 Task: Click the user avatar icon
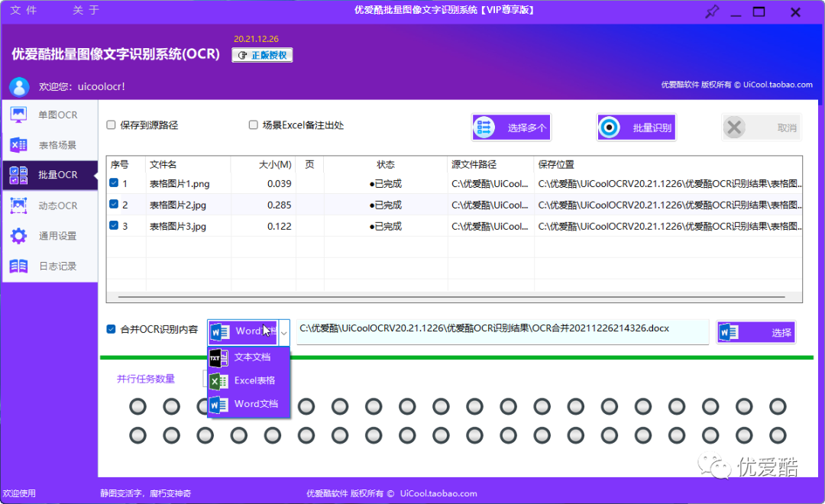(19, 87)
